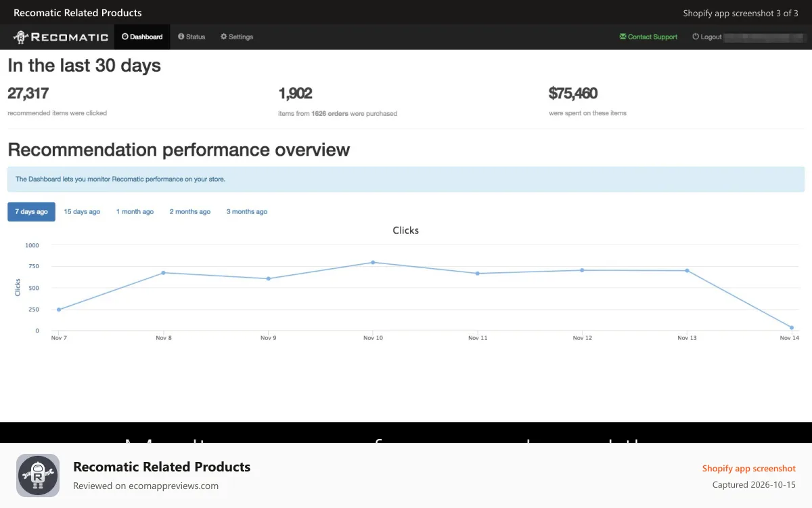Click the Nov 9 data point

point(269,278)
